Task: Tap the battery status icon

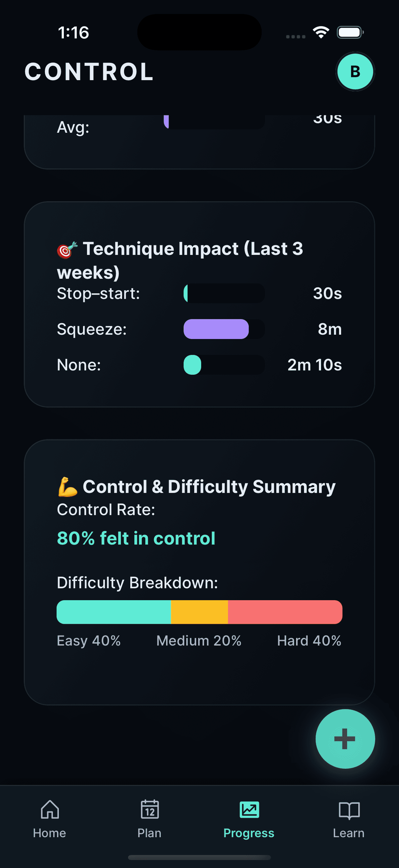Action: coord(350,32)
